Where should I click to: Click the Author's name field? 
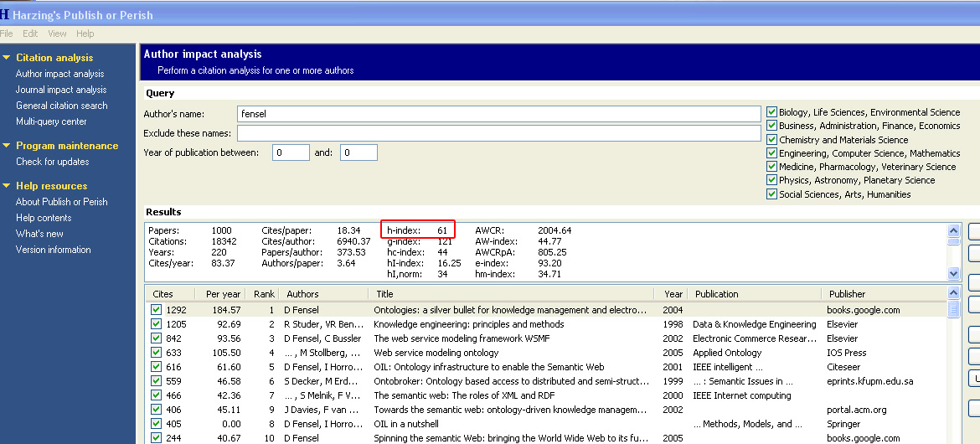point(498,114)
